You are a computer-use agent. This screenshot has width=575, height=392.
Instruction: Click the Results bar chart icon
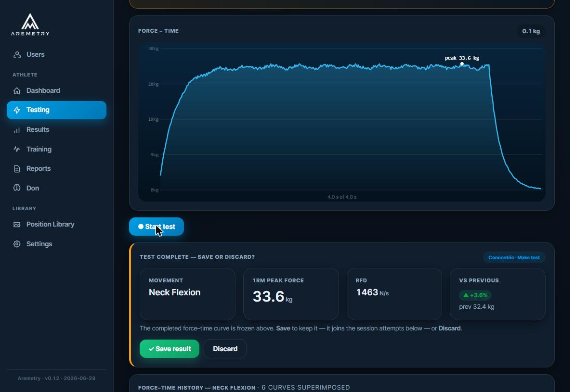(17, 130)
